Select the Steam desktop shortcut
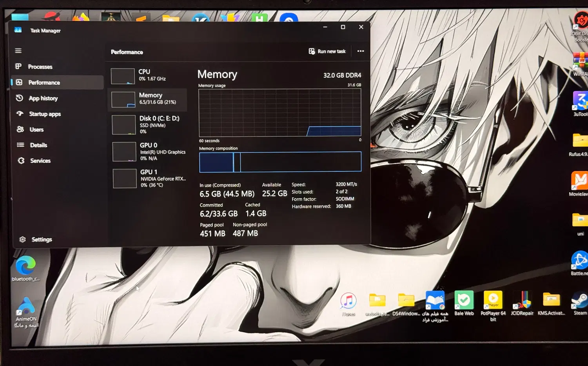The height and width of the screenshot is (366, 588). click(x=580, y=304)
